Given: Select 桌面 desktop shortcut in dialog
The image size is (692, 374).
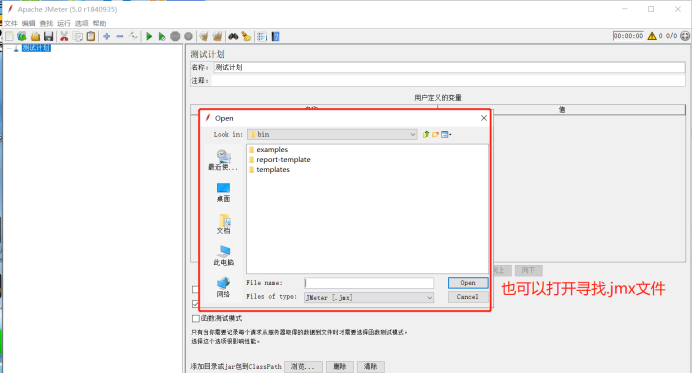Looking at the screenshot, I should click(x=223, y=193).
